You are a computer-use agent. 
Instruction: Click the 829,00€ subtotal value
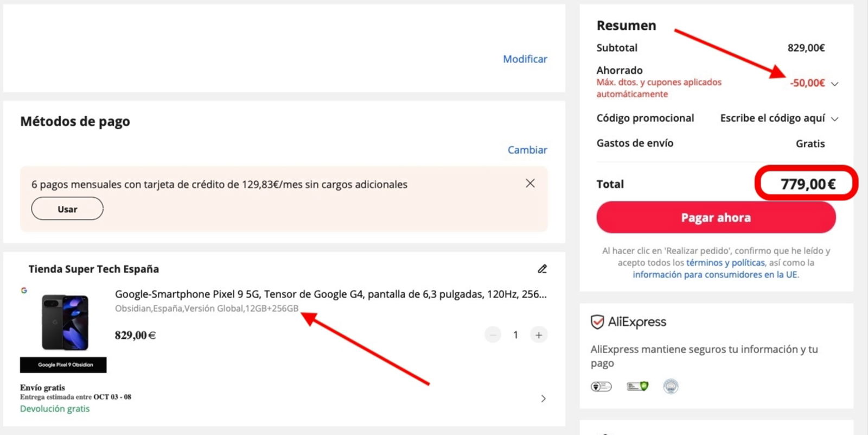pos(806,48)
